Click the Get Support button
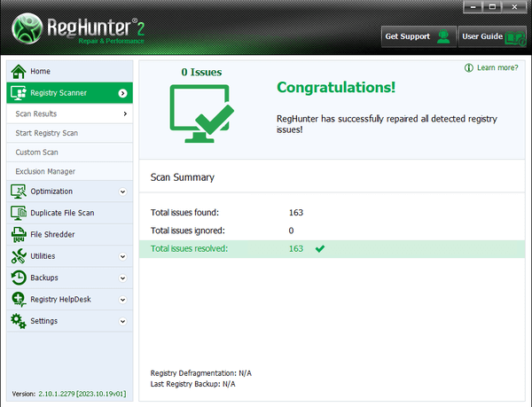 [x=418, y=37]
